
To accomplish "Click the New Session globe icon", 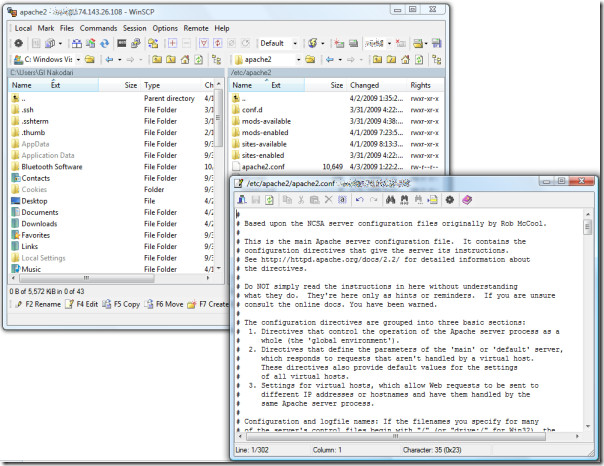I will coord(312,43).
